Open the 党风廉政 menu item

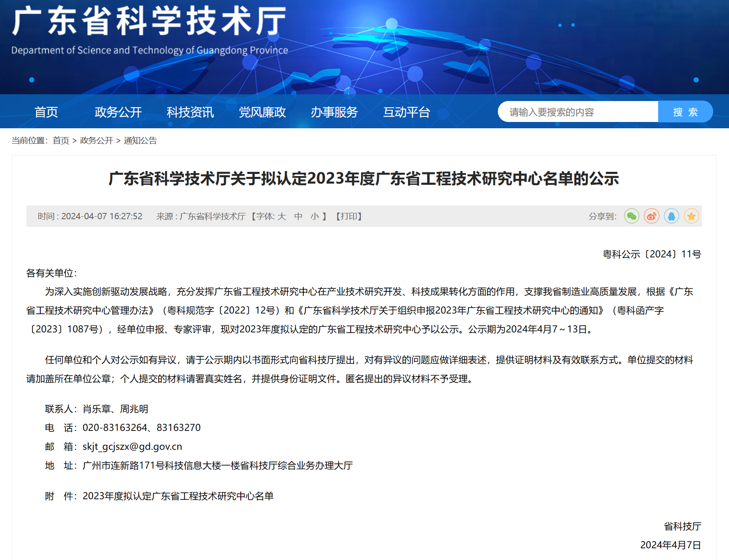(x=263, y=112)
